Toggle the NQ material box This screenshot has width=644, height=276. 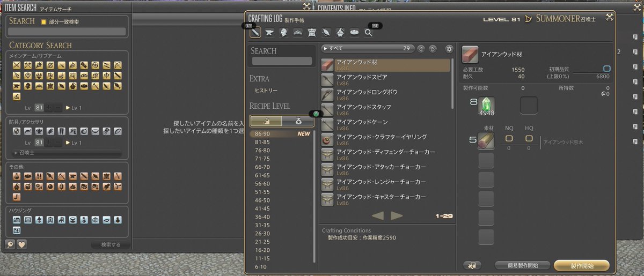(x=509, y=139)
